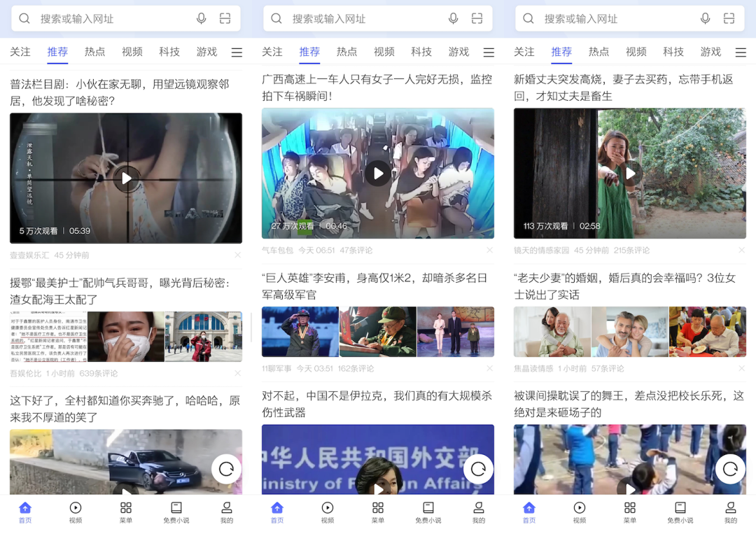Tap the 视频 bottom nav icon on the middle screen
The width and height of the screenshot is (756, 534).
point(328,507)
